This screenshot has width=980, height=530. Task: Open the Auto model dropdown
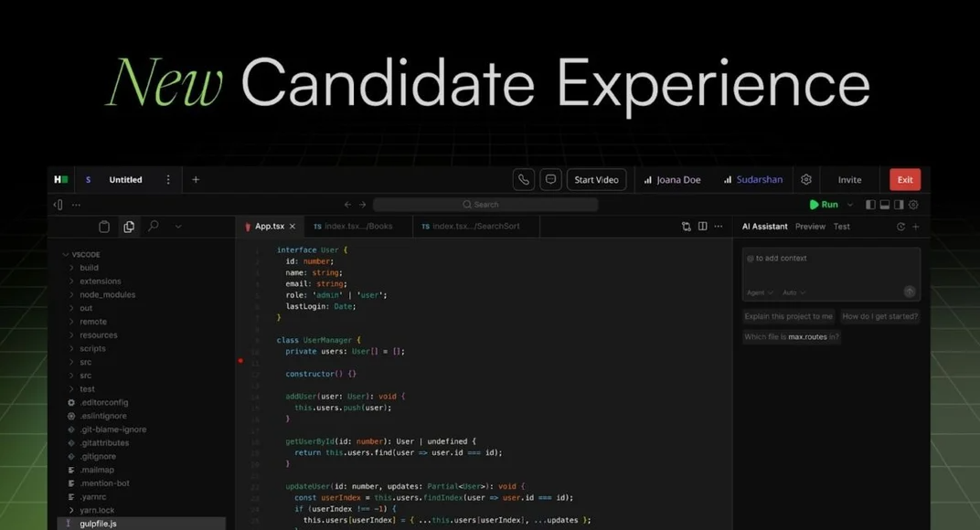[794, 292]
